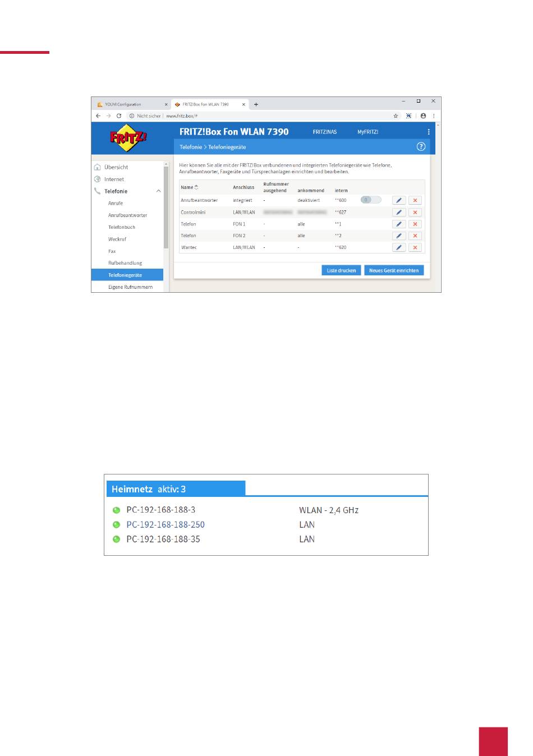Open the FRITZ!Box three-dot menu
The image size is (533, 756).
pyautogui.click(x=429, y=132)
